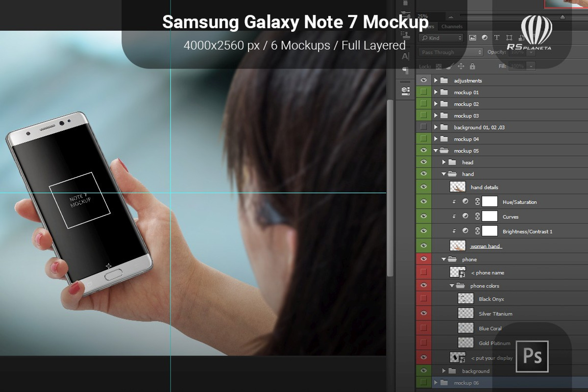Image resolution: width=588 pixels, height=392 pixels.
Task: Open the Character panel icon
Action: tap(405, 56)
